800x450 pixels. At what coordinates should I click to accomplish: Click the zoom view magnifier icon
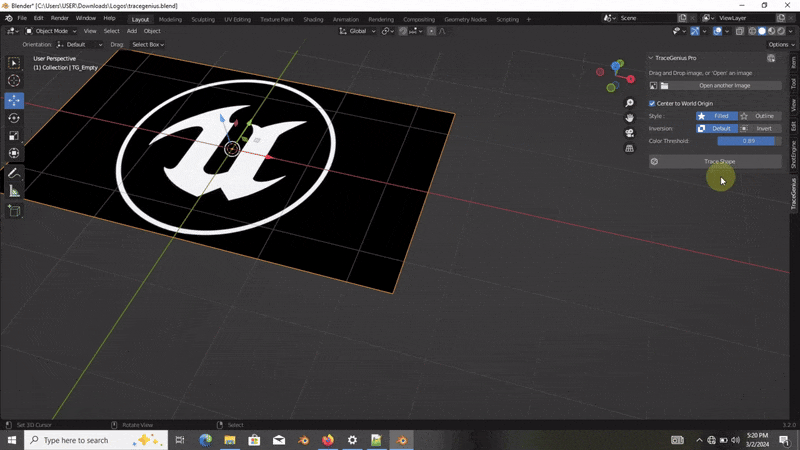point(630,103)
